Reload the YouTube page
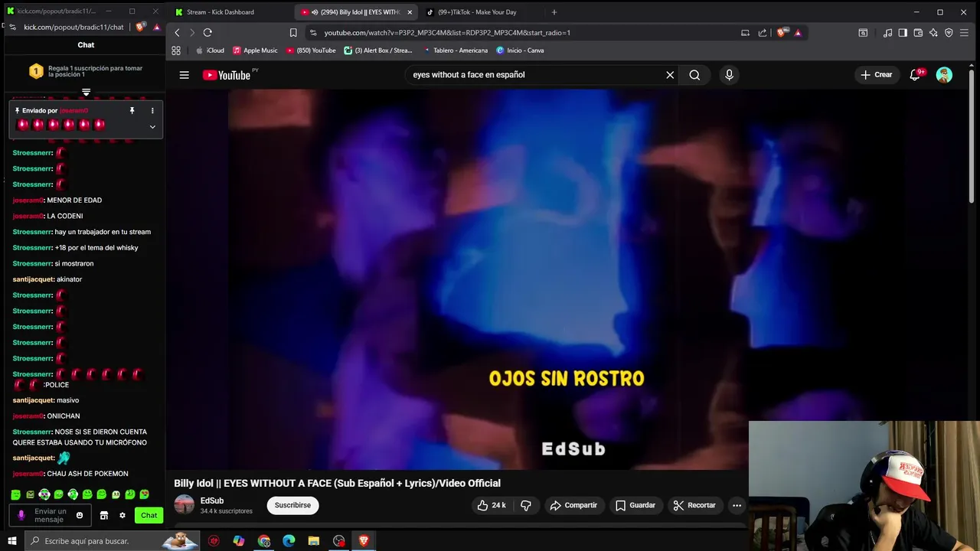 (x=207, y=33)
